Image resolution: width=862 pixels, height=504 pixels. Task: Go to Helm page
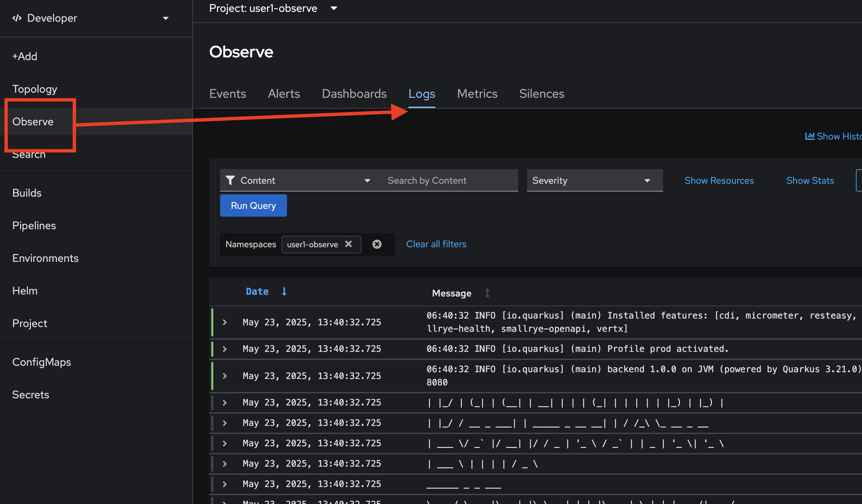click(x=25, y=291)
